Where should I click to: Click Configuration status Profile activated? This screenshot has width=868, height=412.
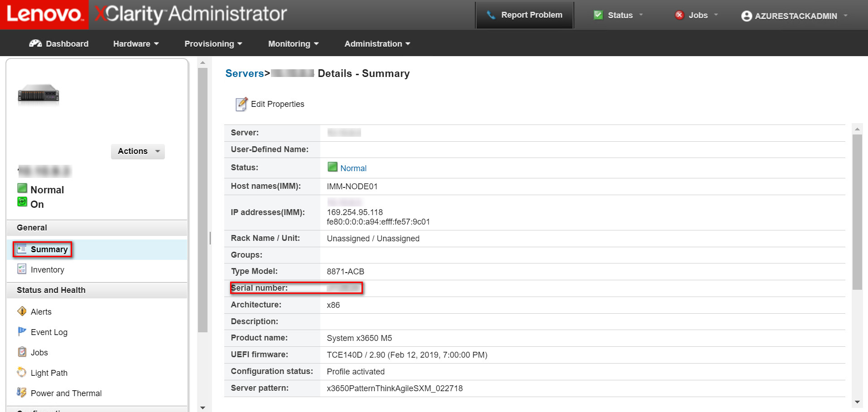tap(356, 372)
